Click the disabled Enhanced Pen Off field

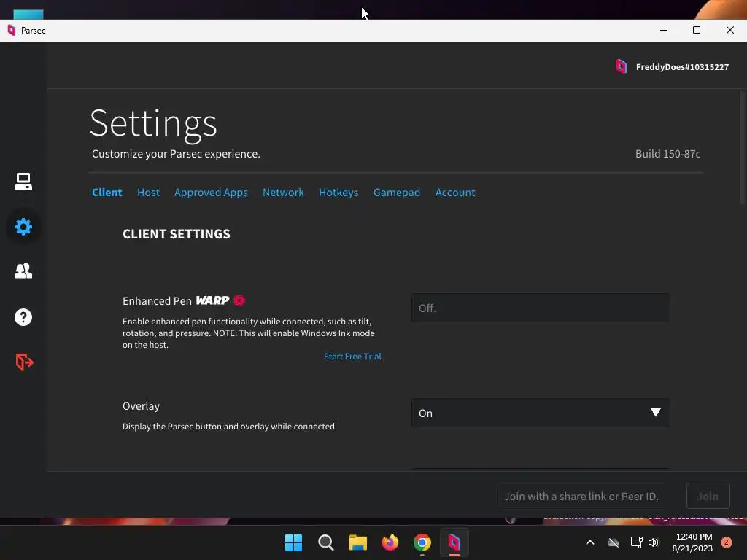pyautogui.click(x=541, y=308)
